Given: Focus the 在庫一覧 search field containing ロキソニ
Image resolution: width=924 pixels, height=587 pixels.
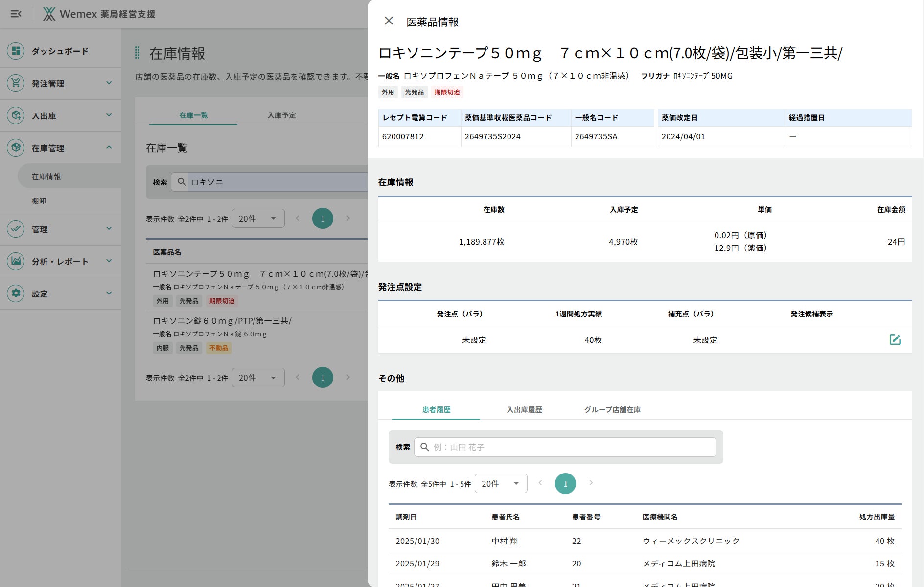Looking at the screenshot, I should tap(270, 182).
